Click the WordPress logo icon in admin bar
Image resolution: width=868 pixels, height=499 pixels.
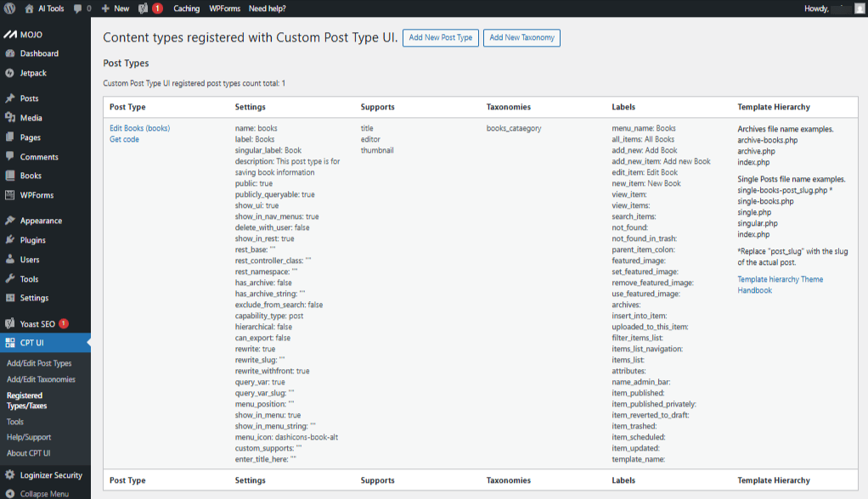click(x=10, y=8)
